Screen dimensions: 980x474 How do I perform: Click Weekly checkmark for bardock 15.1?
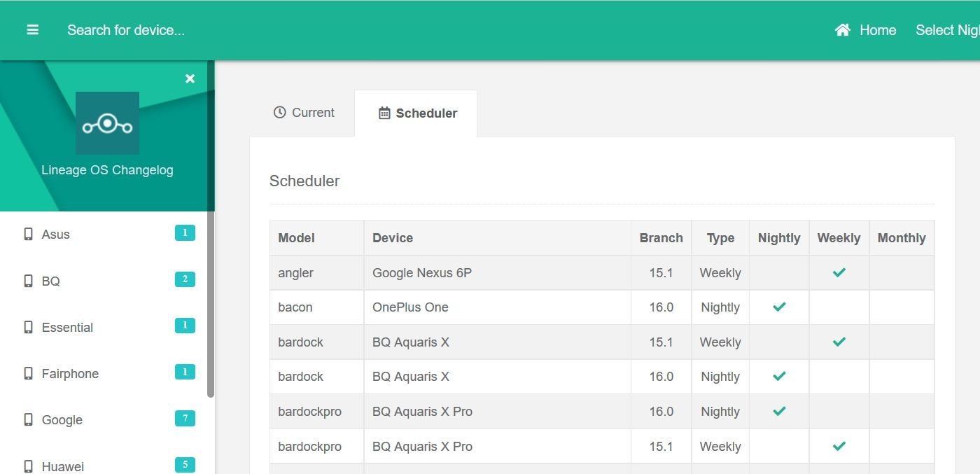coord(839,342)
